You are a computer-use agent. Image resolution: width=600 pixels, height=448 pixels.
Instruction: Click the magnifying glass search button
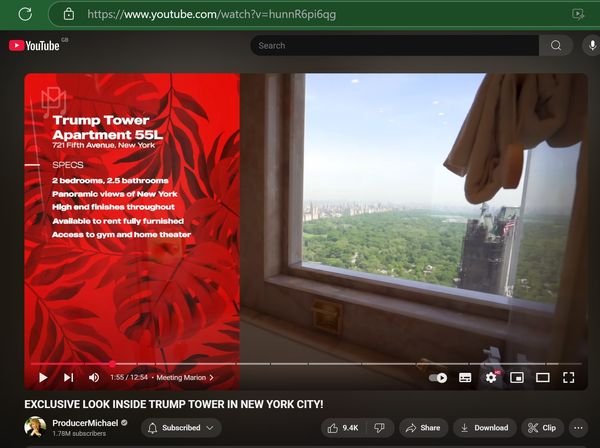pyautogui.click(x=556, y=46)
